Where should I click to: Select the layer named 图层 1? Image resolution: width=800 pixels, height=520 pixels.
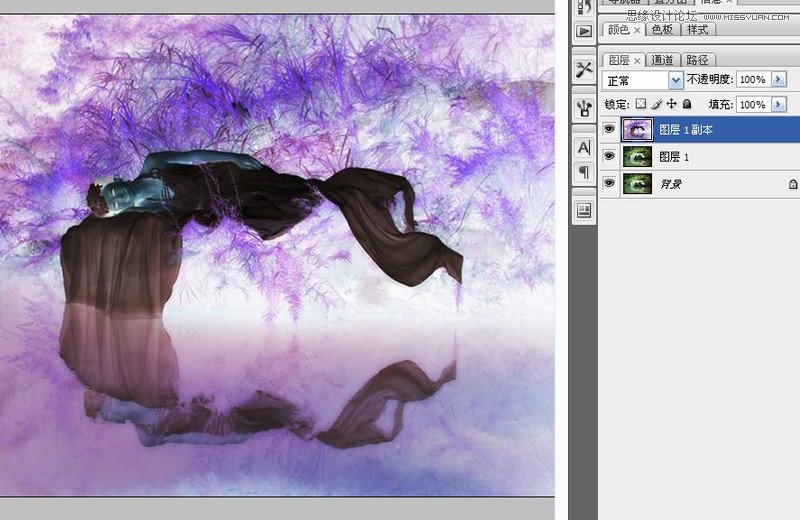[x=674, y=157]
